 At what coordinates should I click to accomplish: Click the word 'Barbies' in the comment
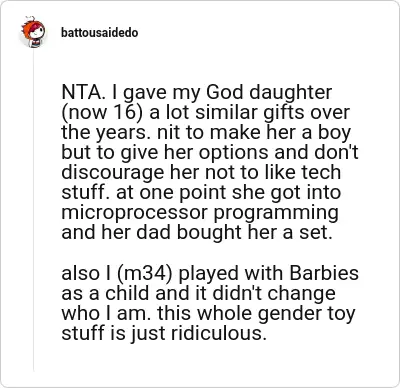click(324, 273)
